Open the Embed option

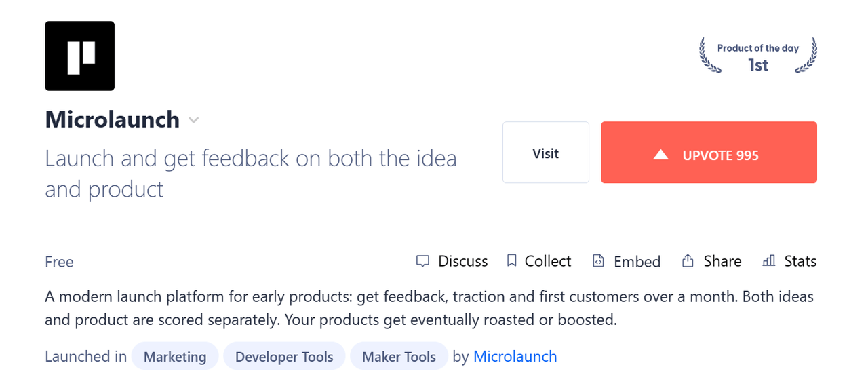pos(637,261)
